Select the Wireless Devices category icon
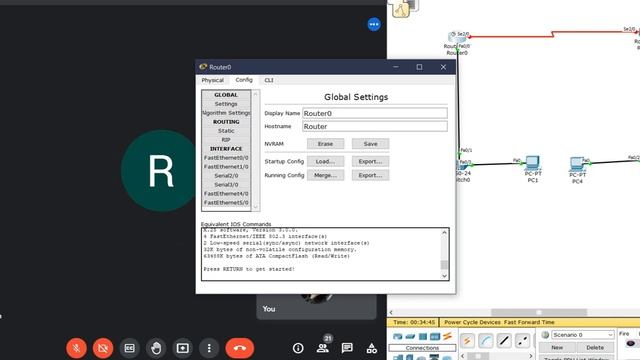This screenshot has height=360, width=640. pos(435,336)
